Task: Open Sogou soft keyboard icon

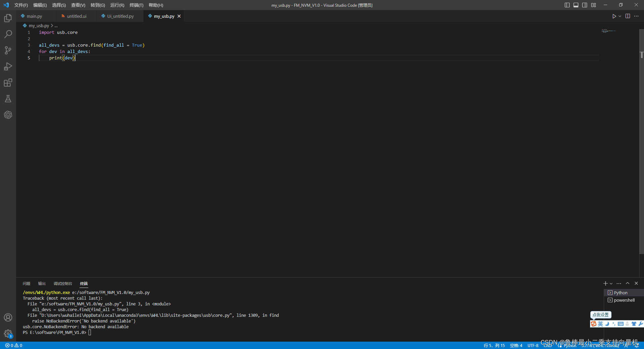Action: (621, 324)
